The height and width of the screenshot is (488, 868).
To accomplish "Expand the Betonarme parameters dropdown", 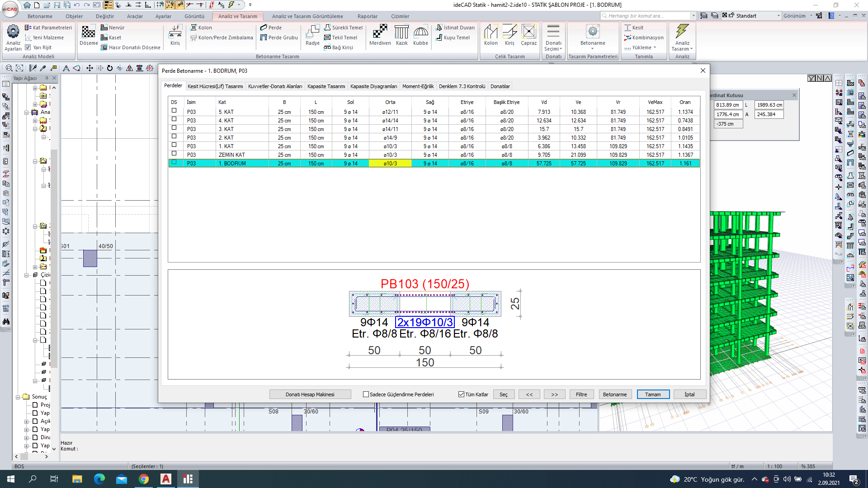I will 592,49.
